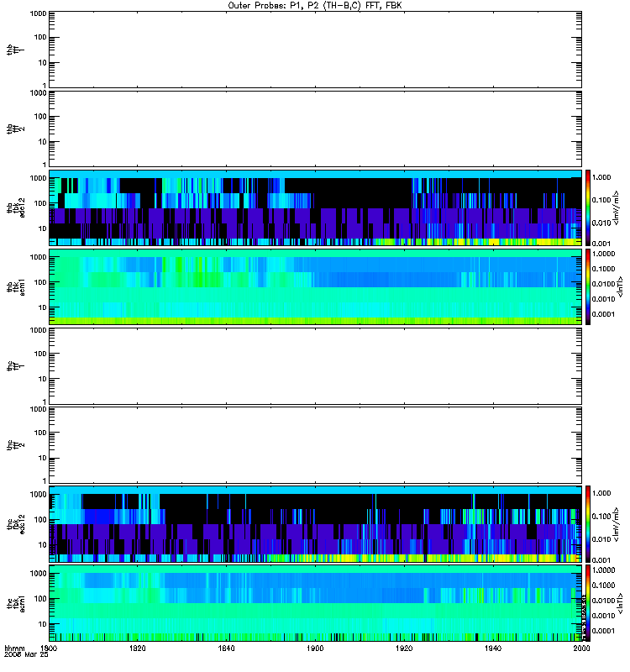Screen dimensions: 630x672
Task: Click the '<|nT|>' unit label beside thc scm1
Action: click(619, 603)
